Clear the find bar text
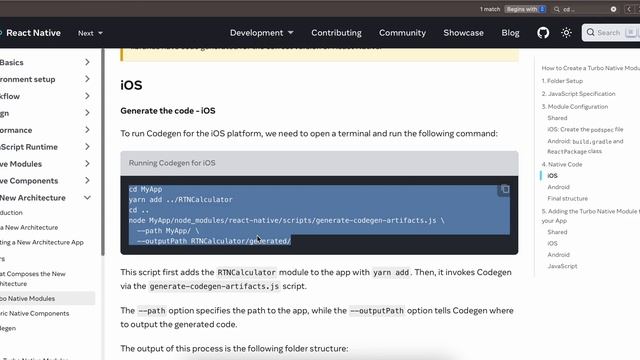 pos(613,9)
